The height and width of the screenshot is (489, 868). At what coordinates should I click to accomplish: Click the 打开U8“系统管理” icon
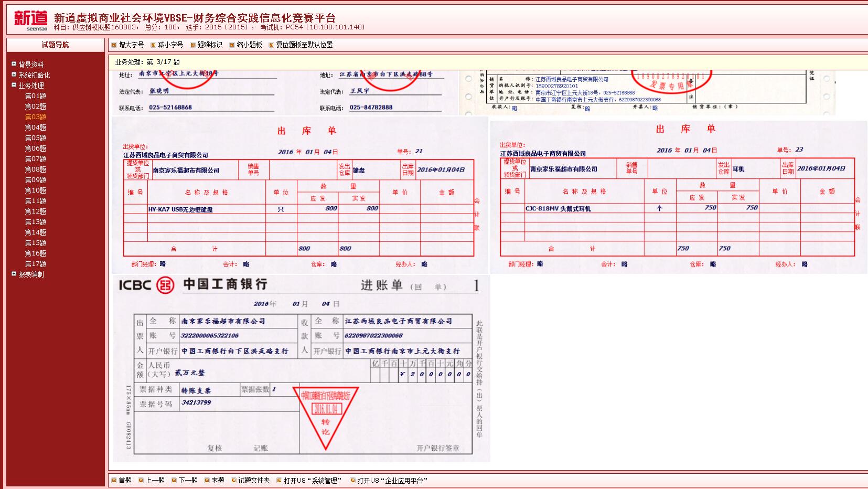click(x=280, y=481)
